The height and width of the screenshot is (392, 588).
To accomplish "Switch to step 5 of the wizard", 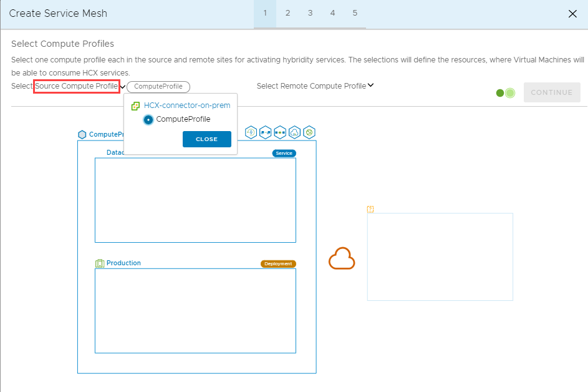I will click(x=355, y=12).
